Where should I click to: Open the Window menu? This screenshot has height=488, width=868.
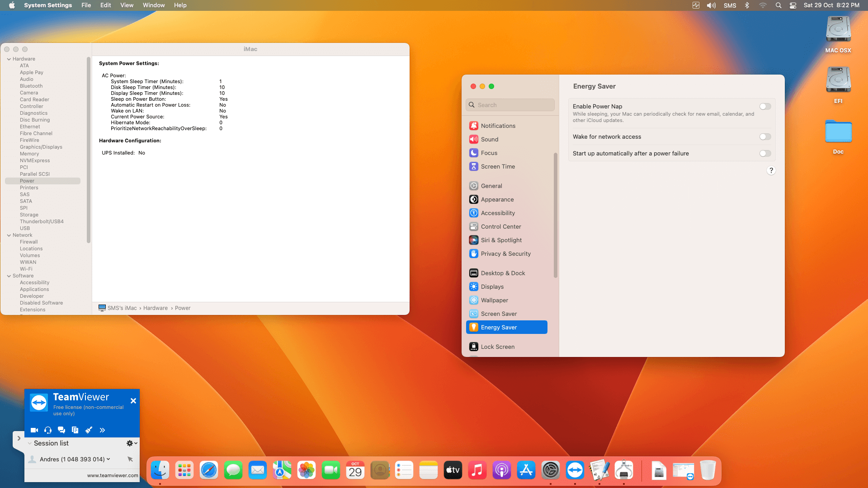154,5
